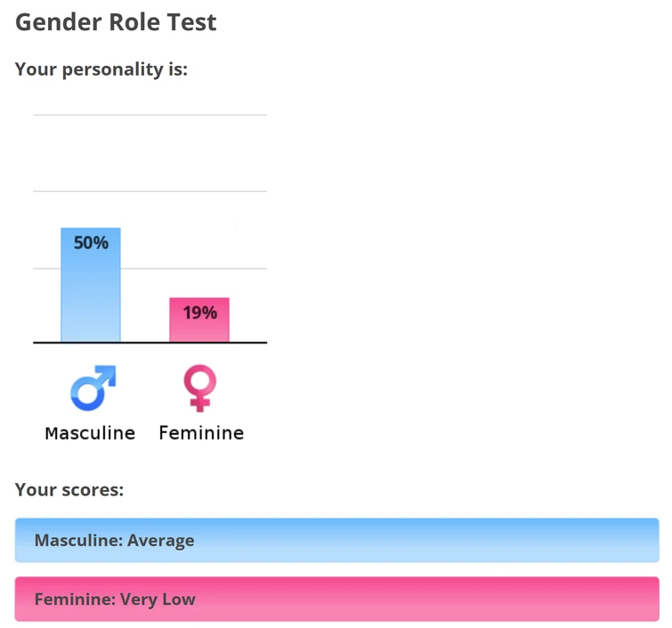The width and height of the screenshot is (672, 628).
Task: Click the Gender Role Test heading
Action: click(116, 22)
